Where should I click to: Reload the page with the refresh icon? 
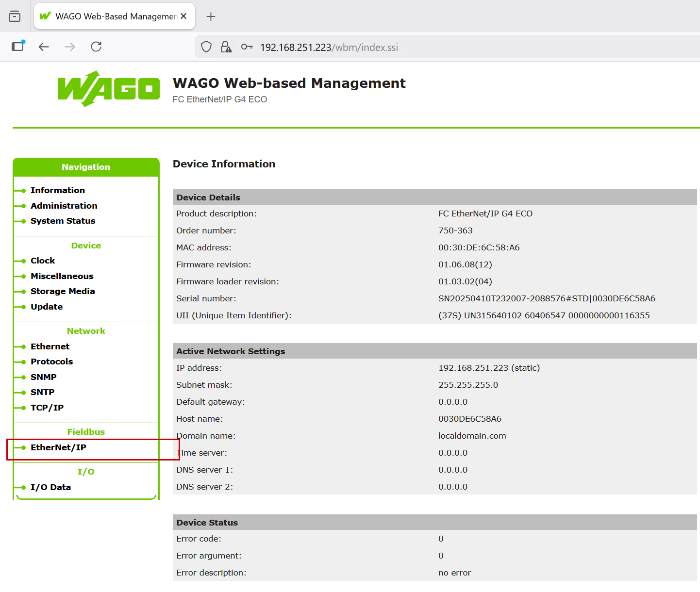point(96,47)
